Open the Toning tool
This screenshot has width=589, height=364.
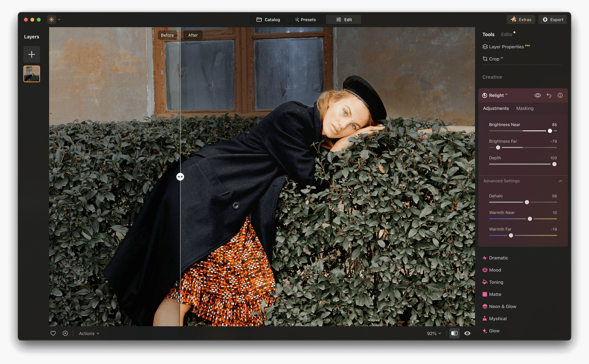[x=496, y=282]
